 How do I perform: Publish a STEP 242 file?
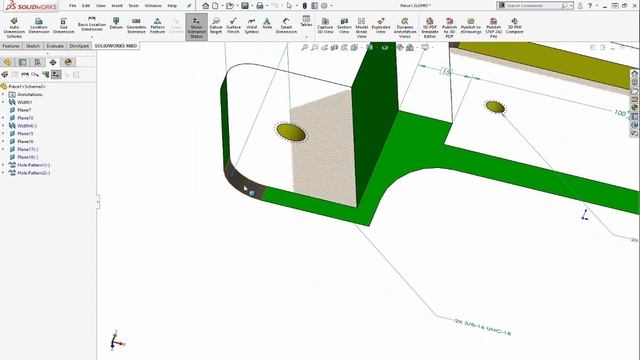click(x=493, y=28)
